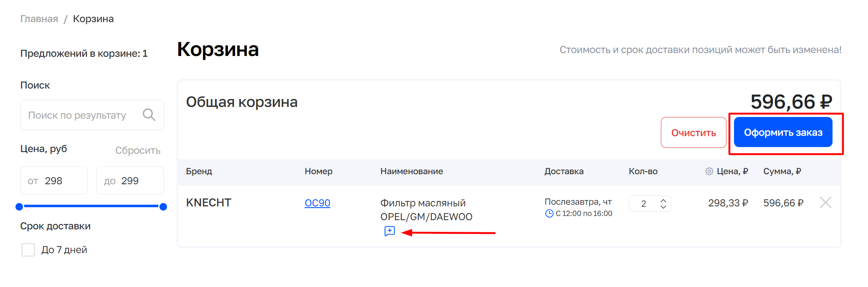Enable the До 7 дней checkbox
The image size is (868, 287).
pyautogui.click(x=28, y=250)
